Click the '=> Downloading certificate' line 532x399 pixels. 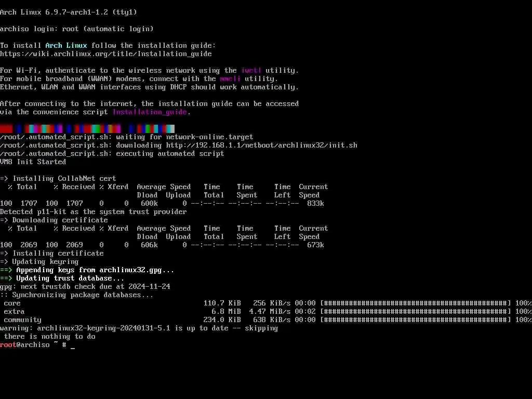(x=54, y=220)
